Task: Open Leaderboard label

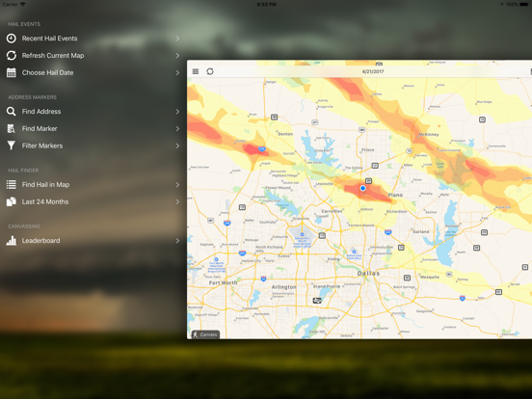Action: pyautogui.click(x=41, y=241)
